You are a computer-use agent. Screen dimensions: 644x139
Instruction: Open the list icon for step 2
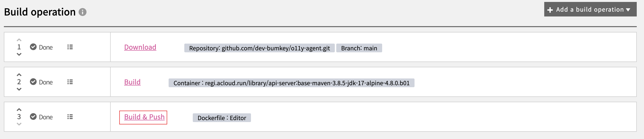(x=70, y=82)
